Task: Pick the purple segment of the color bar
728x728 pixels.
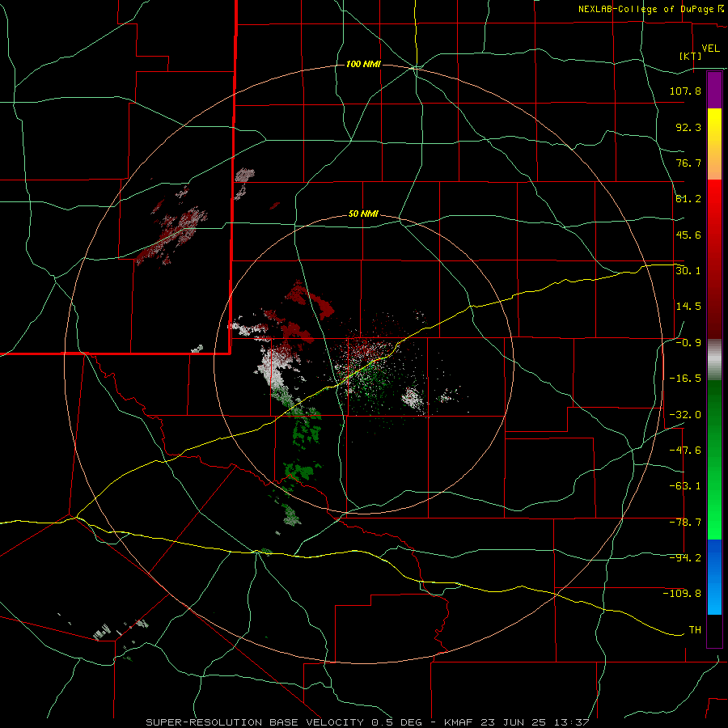Action: click(714, 90)
